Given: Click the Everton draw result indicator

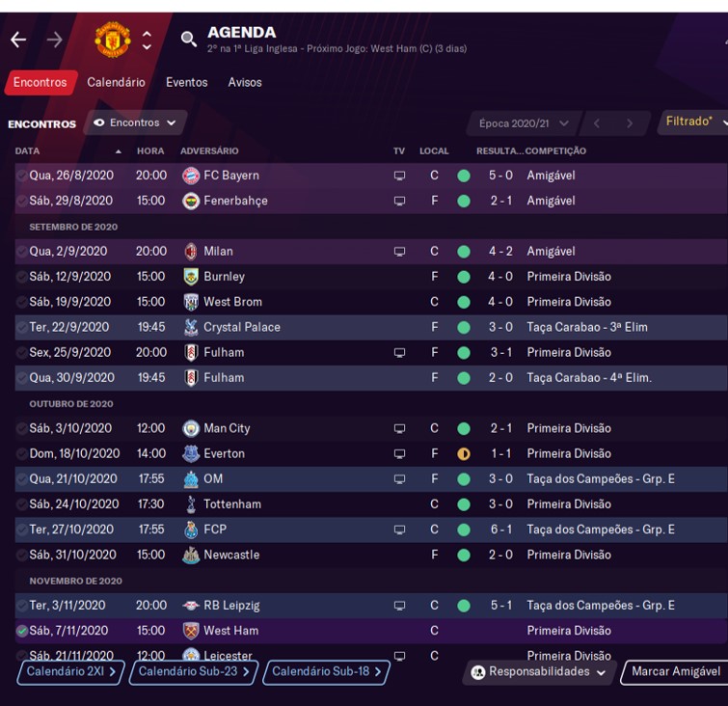Looking at the screenshot, I should pos(464,454).
